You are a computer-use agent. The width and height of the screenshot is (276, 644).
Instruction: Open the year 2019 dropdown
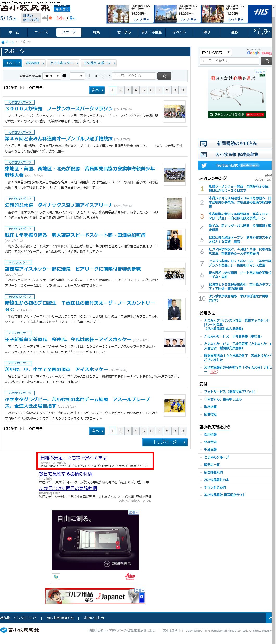[52, 76]
